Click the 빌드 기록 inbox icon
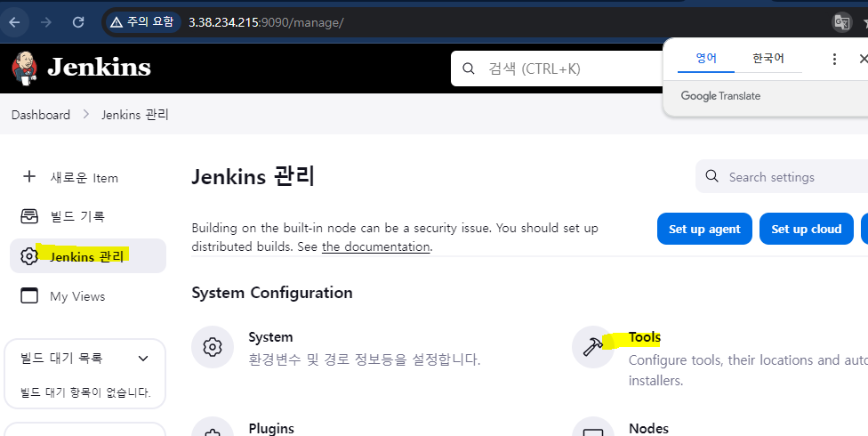Screen dimensions: 868x436 click(29, 216)
